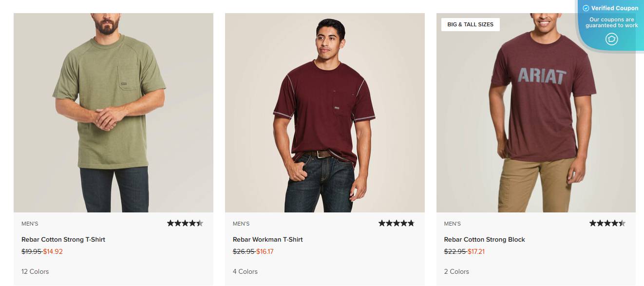Click the third star under the Workman T-Shirt
644x286 pixels.
pos(396,223)
